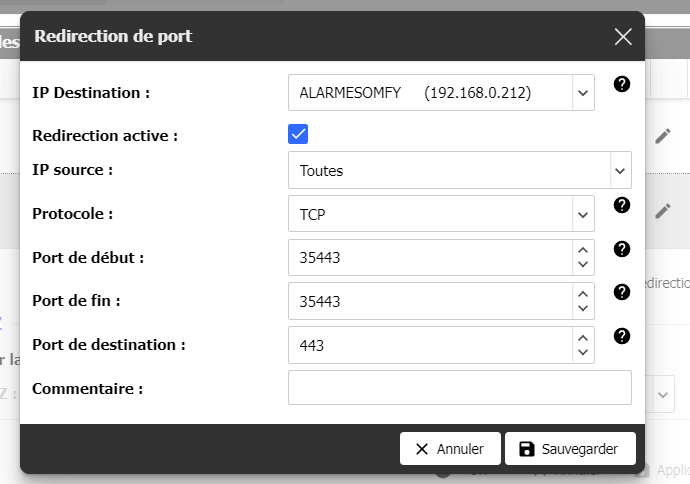The width and height of the screenshot is (690, 484).
Task: Click the Port de destination input field
Action: coord(430,345)
